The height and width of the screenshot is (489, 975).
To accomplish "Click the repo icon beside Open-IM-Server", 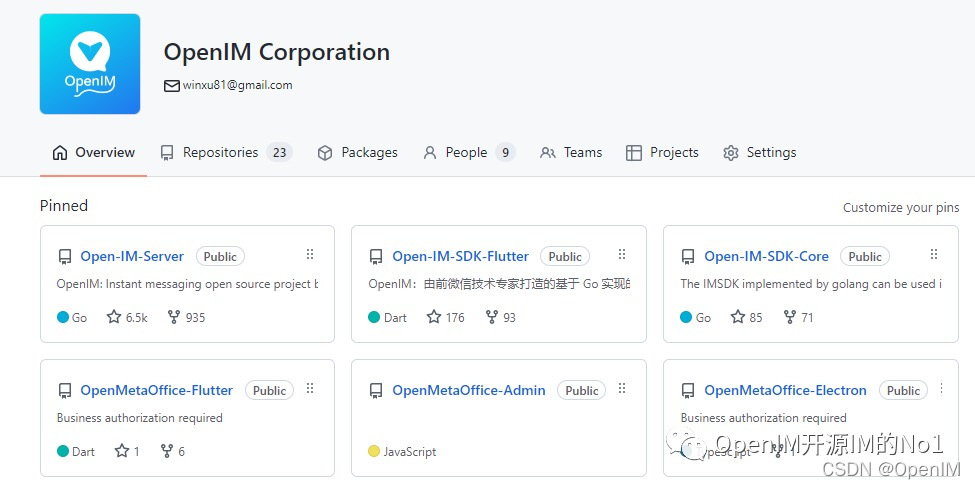I will click(65, 256).
